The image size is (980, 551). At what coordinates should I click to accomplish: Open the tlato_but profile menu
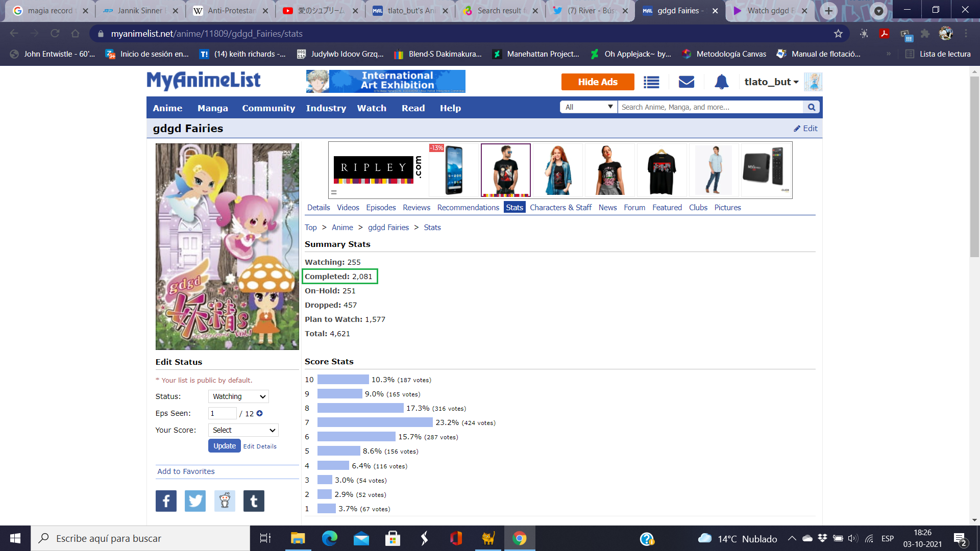771,82
